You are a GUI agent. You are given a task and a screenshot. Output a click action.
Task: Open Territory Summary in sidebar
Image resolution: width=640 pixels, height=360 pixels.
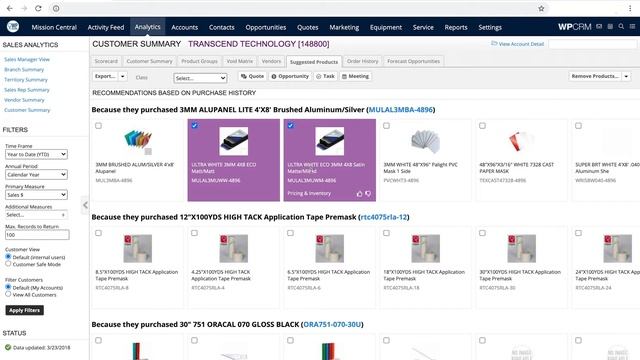[26, 80]
